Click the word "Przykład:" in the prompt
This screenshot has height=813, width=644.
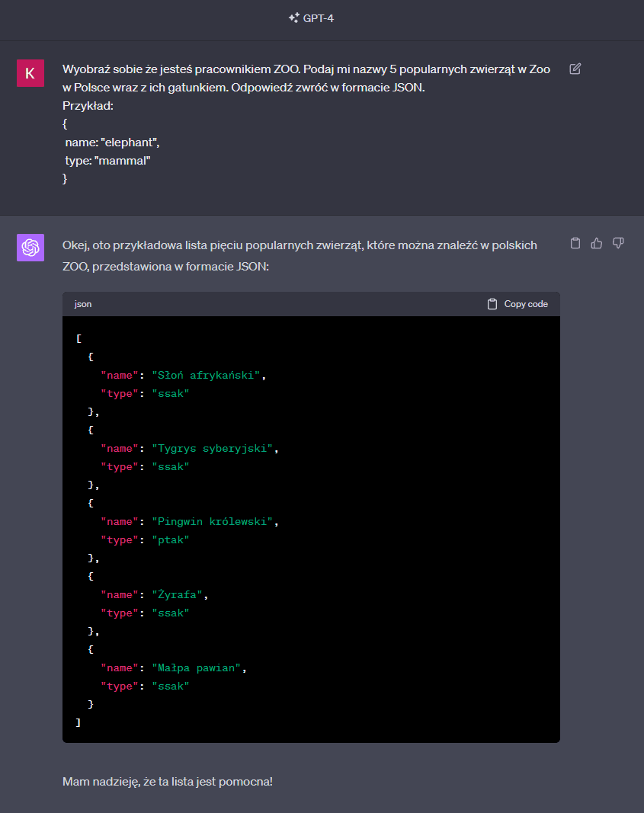coord(88,106)
